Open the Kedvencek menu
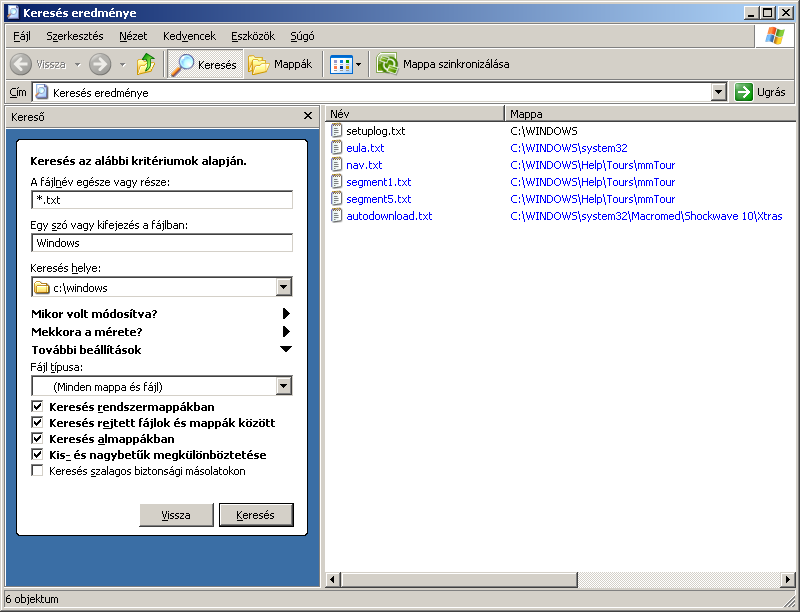The height and width of the screenshot is (612, 800). click(189, 36)
